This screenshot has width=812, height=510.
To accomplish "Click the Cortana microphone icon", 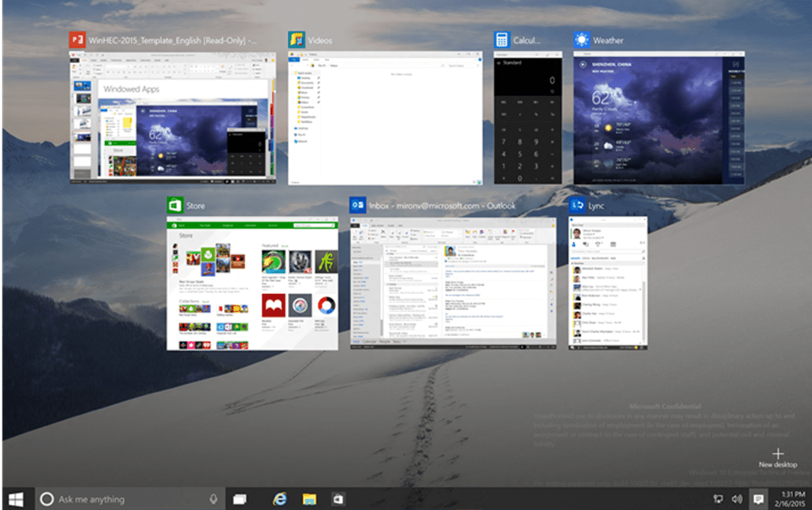I will 214,499.
